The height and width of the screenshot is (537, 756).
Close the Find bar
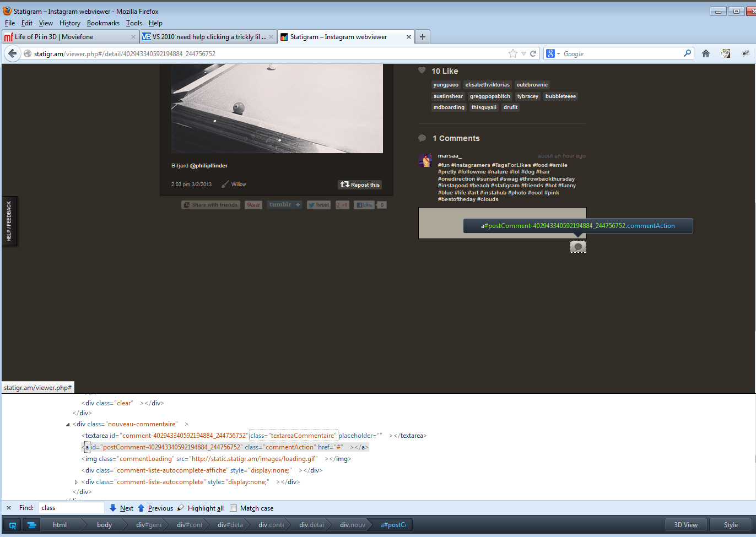click(x=8, y=508)
